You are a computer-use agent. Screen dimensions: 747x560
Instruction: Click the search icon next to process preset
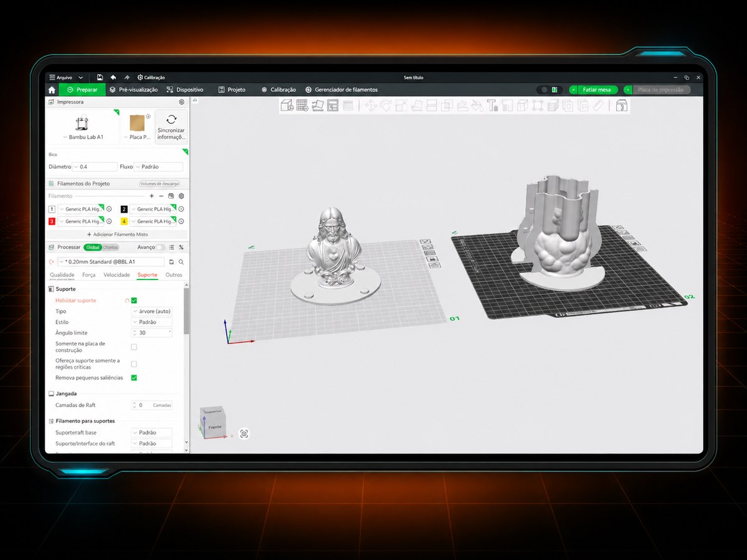point(181,262)
